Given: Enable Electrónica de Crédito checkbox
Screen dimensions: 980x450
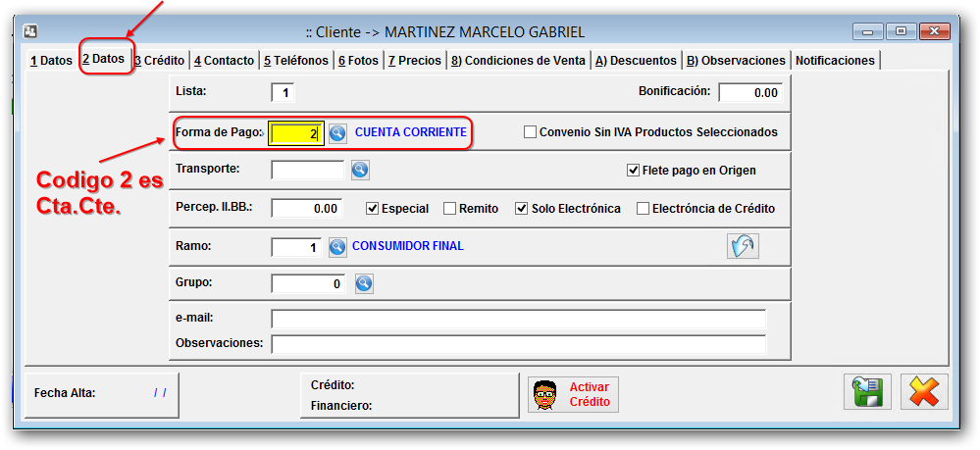Looking at the screenshot, I should [x=643, y=208].
